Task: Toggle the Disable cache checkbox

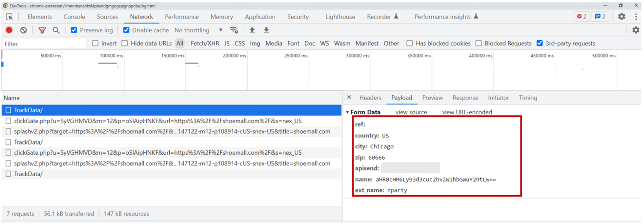Action: [x=126, y=30]
